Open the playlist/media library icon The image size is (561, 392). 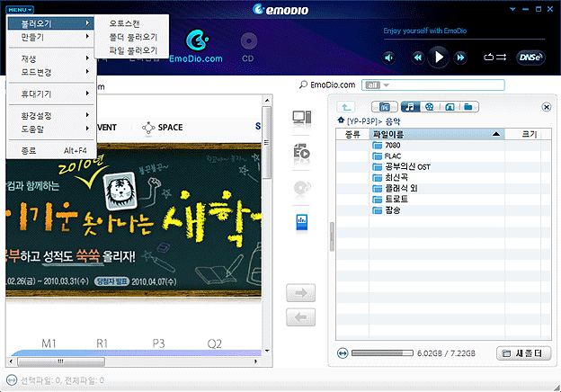click(301, 152)
